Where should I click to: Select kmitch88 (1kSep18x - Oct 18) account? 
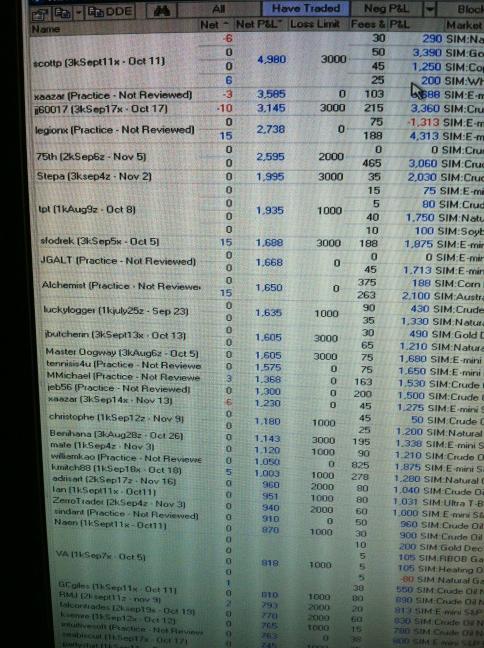(116, 469)
